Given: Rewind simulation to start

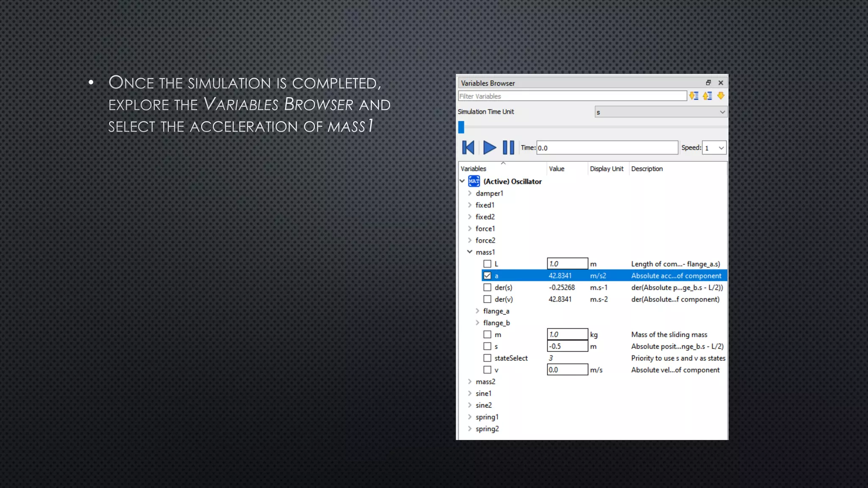Looking at the screenshot, I should tap(468, 148).
